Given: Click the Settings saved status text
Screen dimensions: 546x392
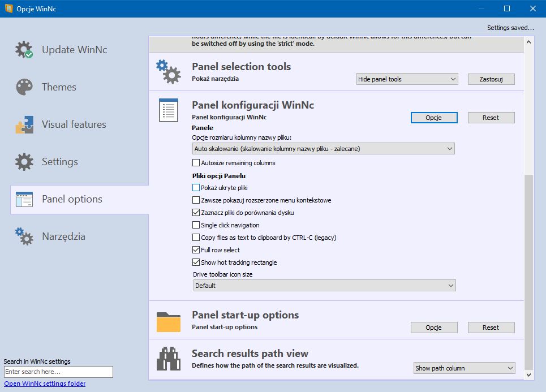Looking at the screenshot, I should point(510,28).
